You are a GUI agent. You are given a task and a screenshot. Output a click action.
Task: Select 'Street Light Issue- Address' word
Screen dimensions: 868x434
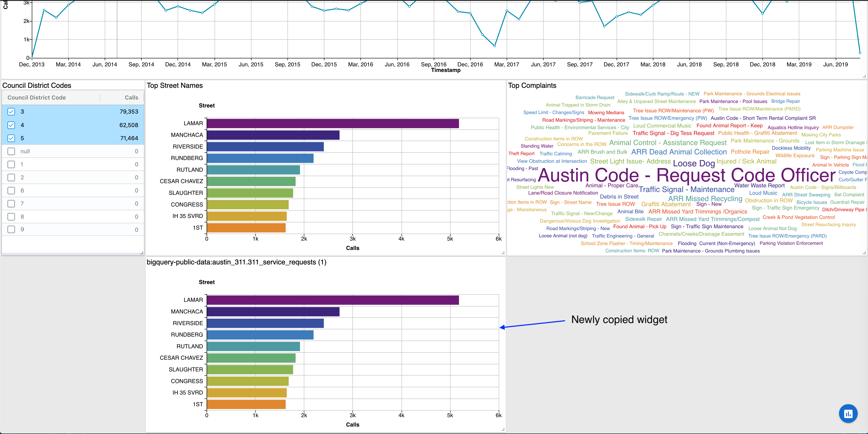[631, 161]
